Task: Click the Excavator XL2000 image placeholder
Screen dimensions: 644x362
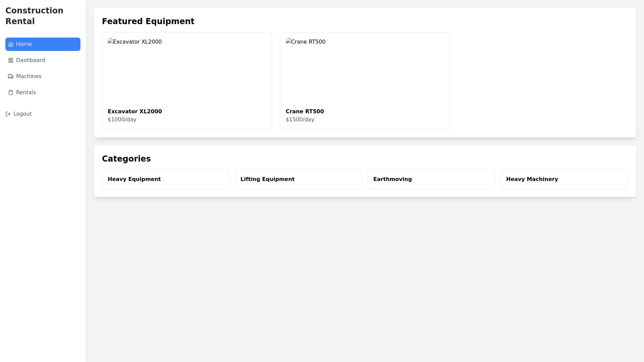Action: coord(135,42)
